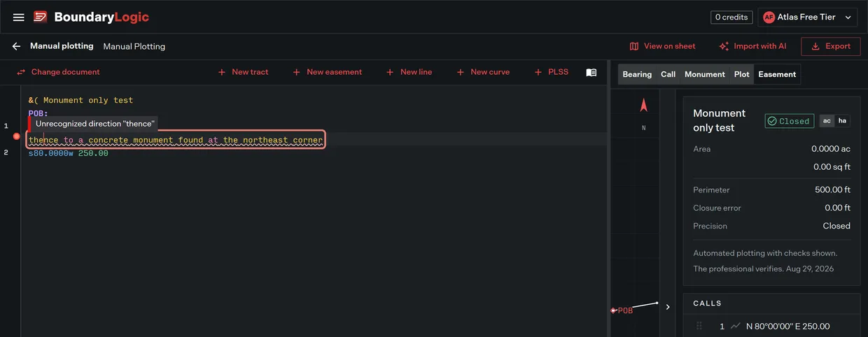Click the red error marker on line 1
The image size is (868, 337).
pos(17,136)
